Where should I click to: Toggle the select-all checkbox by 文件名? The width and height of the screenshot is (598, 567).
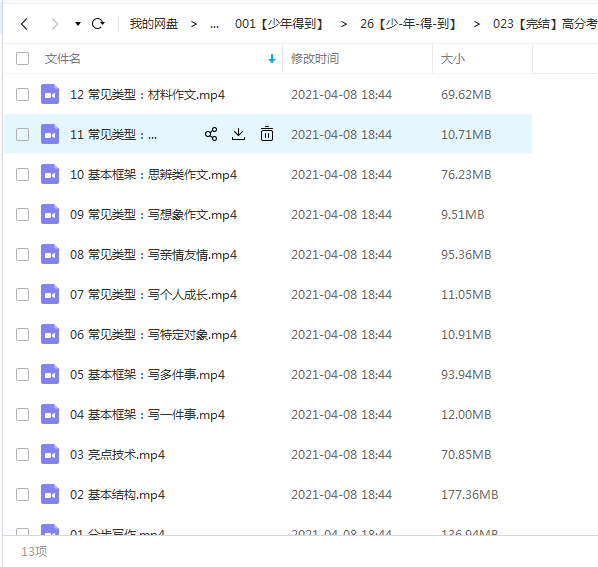coord(23,59)
